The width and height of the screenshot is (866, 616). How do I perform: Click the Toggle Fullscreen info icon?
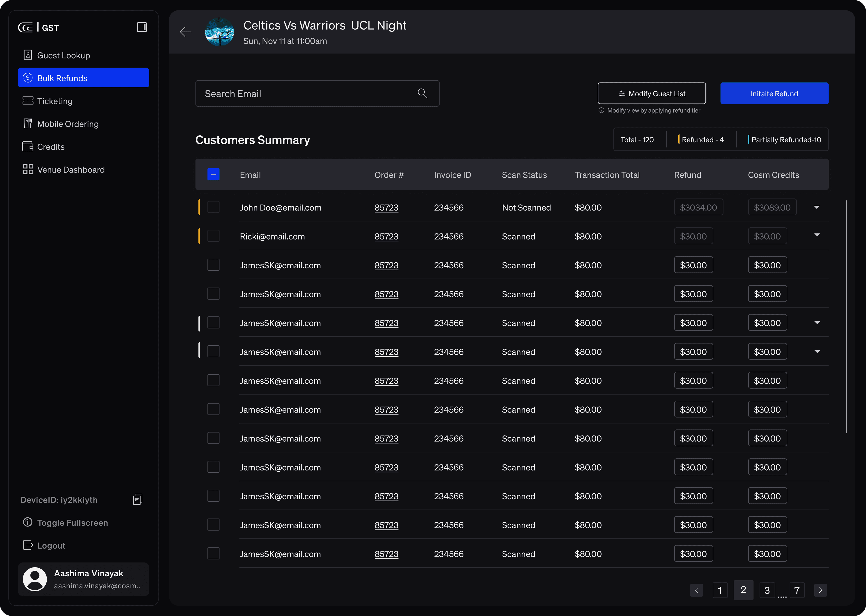click(x=28, y=522)
